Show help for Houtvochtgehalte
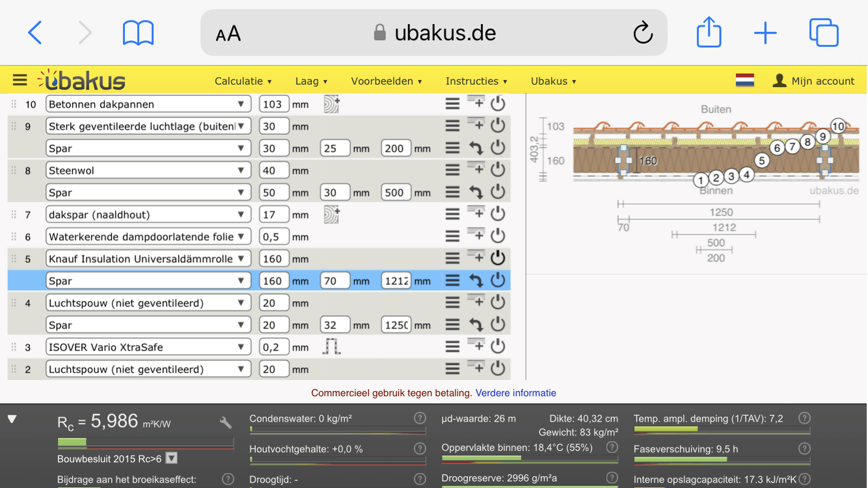The height and width of the screenshot is (488, 868). pyautogui.click(x=420, y=448)
